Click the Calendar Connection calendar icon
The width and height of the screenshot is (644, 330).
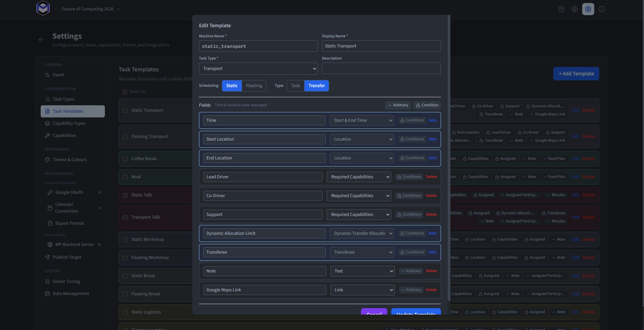pos(50,208)
